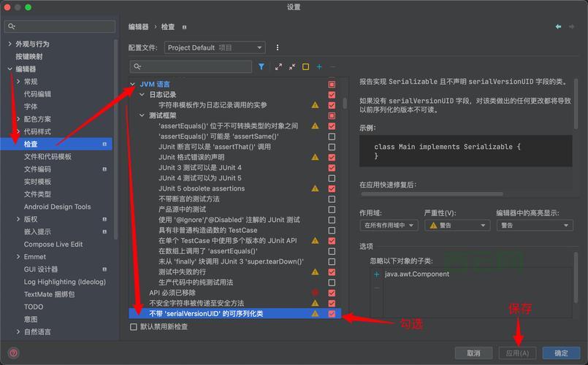Enable 产品源中的测试 checkbox
Screen dimensions: 588x365
[332, 210]
